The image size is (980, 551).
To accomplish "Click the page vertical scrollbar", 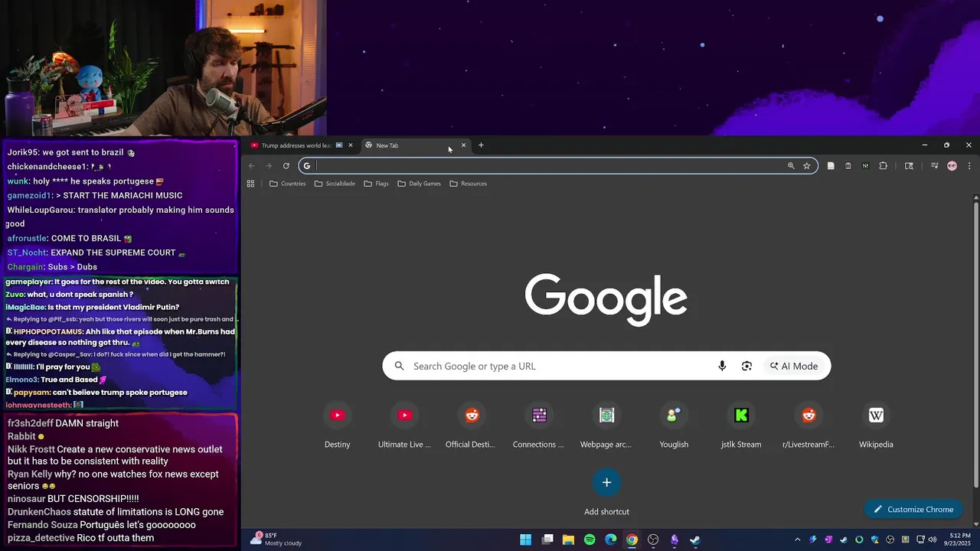I will 975,344.
